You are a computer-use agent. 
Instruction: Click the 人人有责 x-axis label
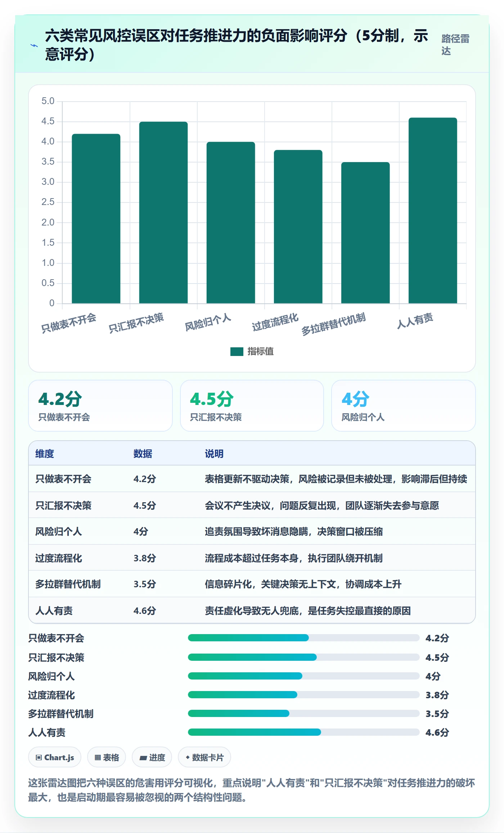415,321
